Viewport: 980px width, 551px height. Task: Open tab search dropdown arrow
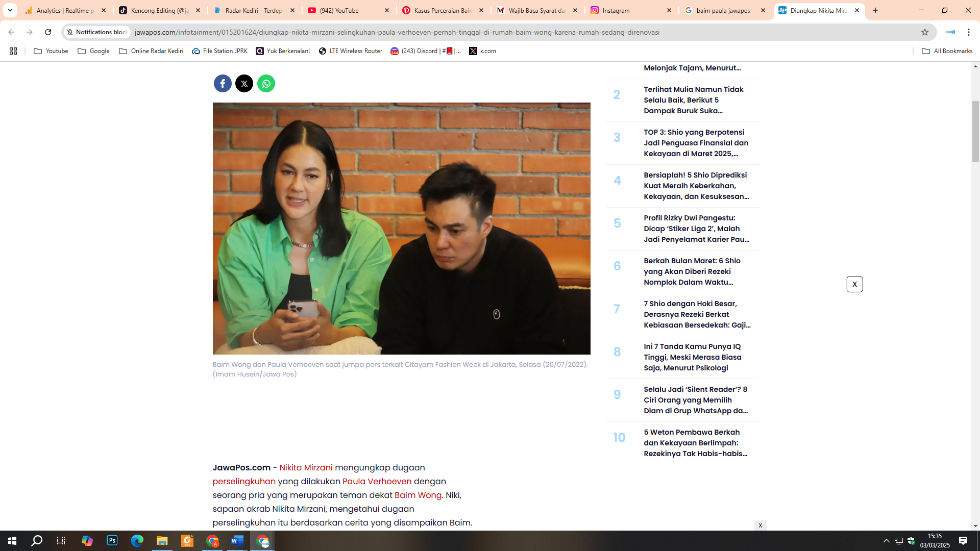coord(10,10)
